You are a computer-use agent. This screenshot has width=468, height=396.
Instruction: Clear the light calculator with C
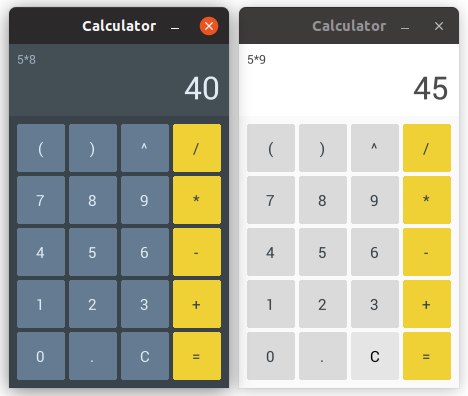click(x=375, y=356)
